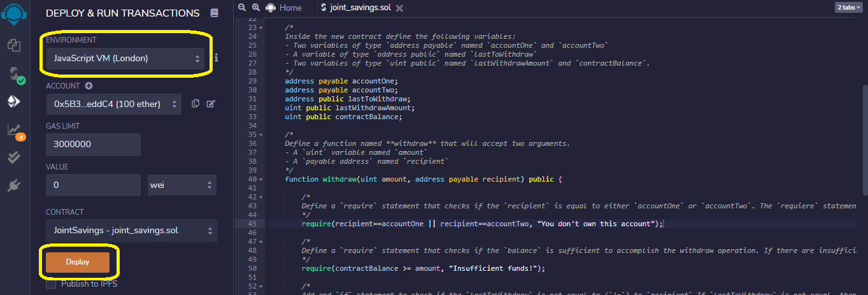The width and height of the screenshot is (868, 295).
Task: Zoom out the editor with magnifier minus
Action: 241,8
